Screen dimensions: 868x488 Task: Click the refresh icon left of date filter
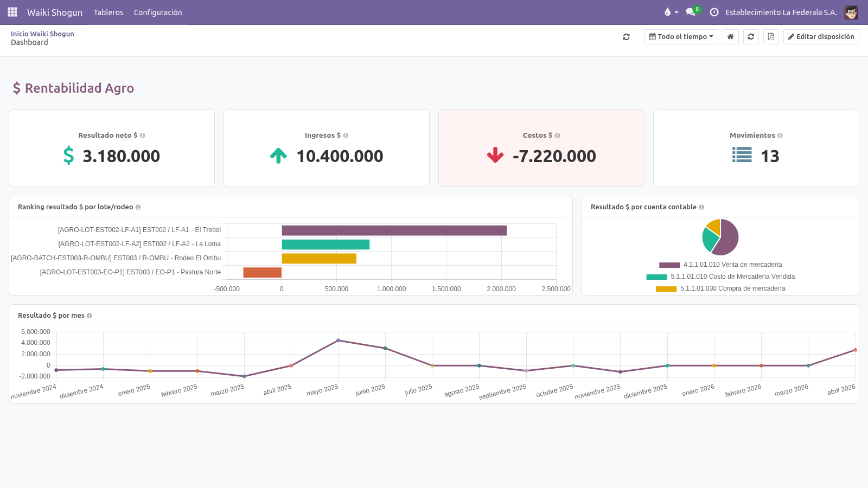tap(626, 37)
